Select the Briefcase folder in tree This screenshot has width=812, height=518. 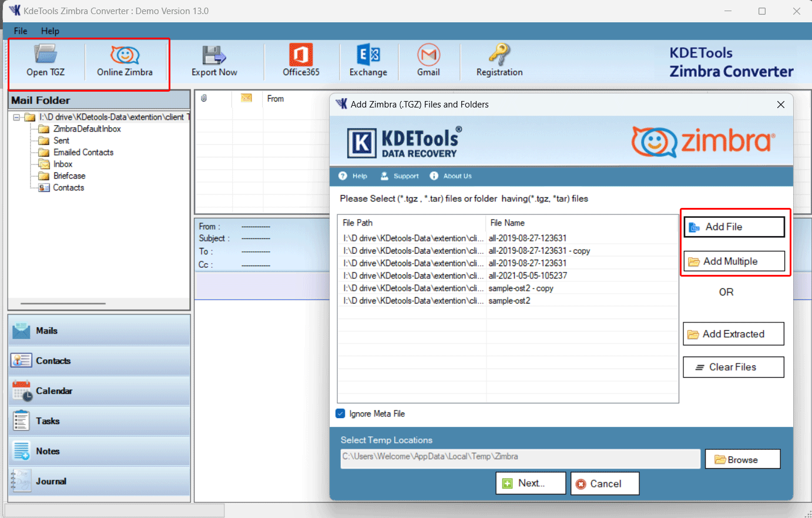coord(69,176)
